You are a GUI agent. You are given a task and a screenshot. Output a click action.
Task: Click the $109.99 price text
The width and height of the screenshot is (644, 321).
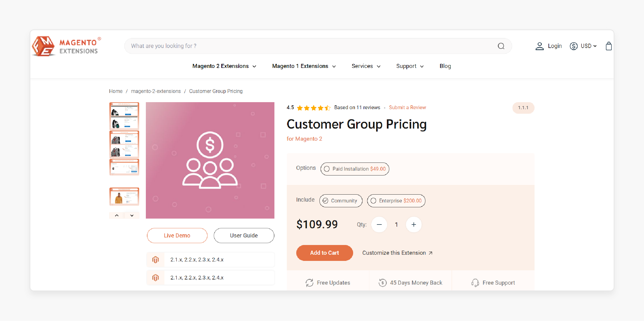tap(317, 224)
